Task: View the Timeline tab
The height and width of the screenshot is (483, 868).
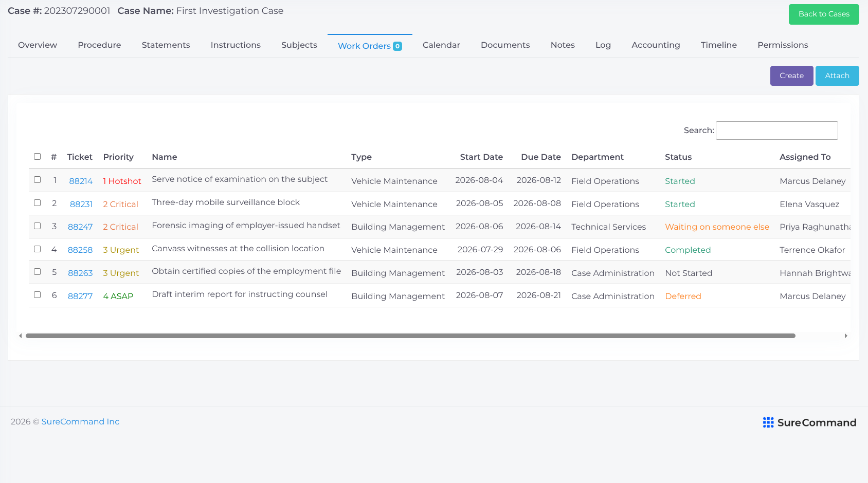Action: (718, 45)
